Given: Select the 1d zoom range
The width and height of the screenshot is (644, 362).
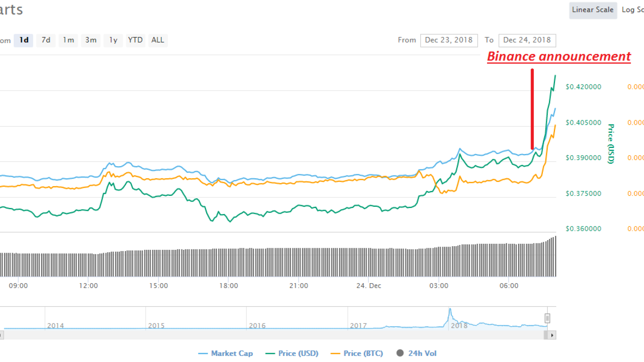Looking at the screenshot, I should tap(24, 40).
